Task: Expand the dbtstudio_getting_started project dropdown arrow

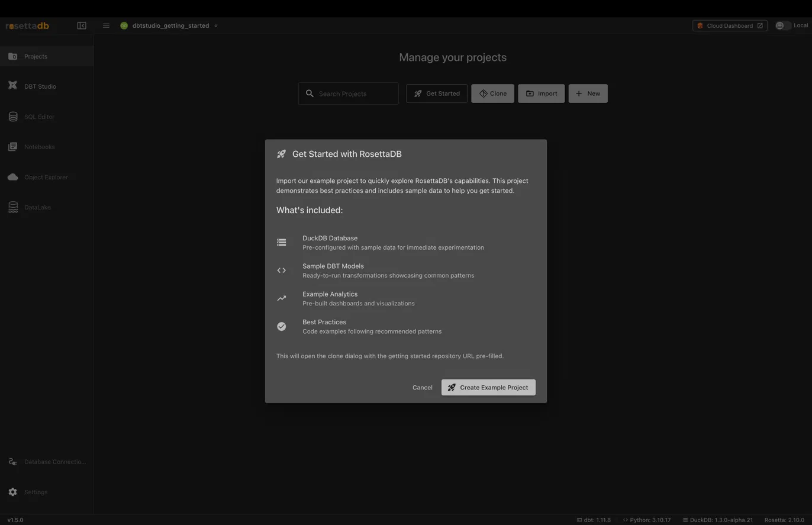Action: [x=216, y=25]
